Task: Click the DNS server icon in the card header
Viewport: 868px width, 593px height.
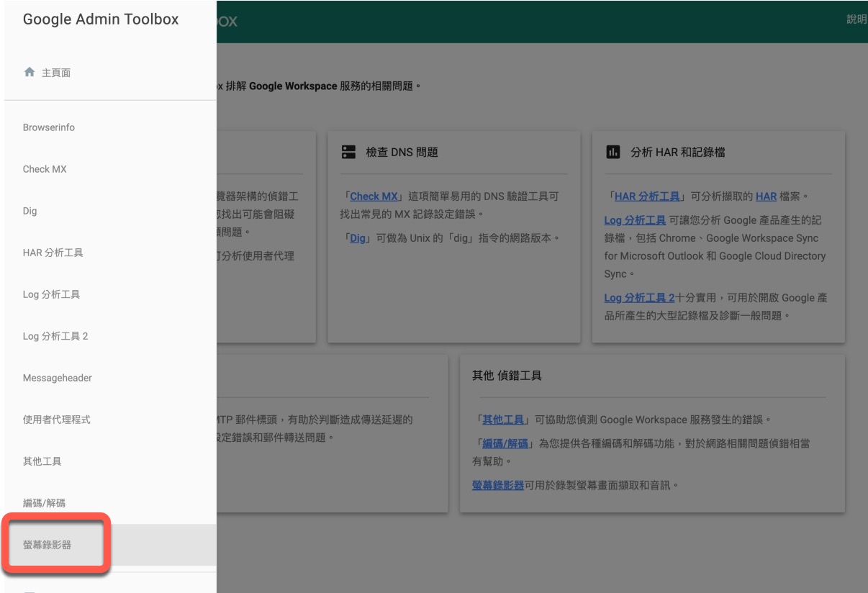Action: (x=348, y=153)
